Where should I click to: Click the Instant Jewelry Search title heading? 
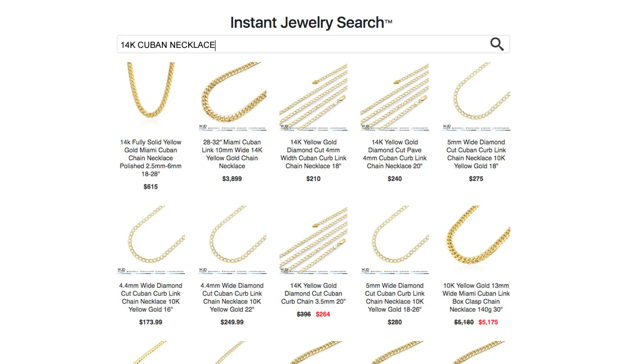coord(310,22)
